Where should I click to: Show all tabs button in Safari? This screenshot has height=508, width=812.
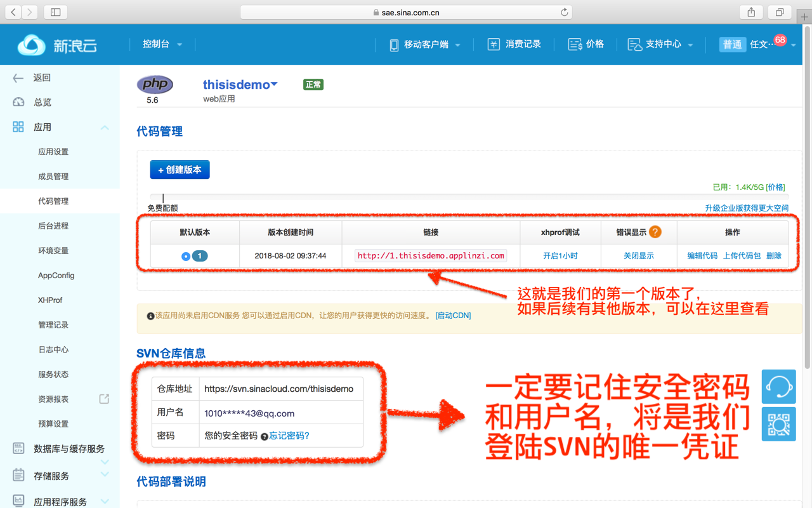pos(780,12)
